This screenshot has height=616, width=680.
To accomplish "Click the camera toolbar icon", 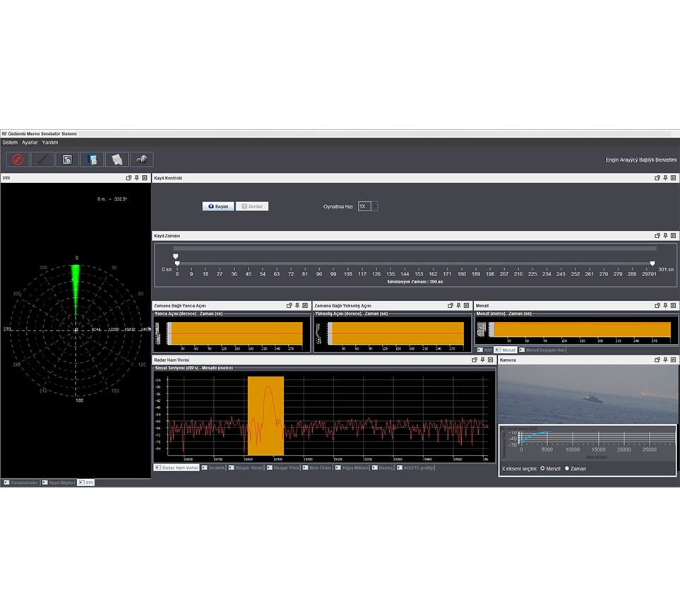I will pos(141,160).
